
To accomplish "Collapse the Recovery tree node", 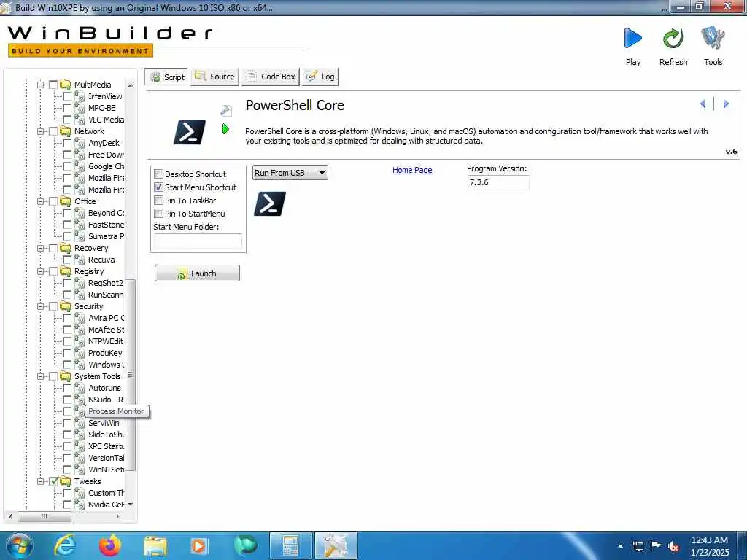I will (x=41, y=248).
